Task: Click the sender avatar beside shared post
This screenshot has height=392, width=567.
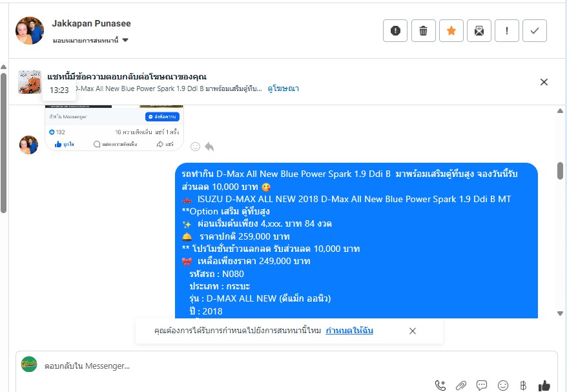Action: (28, 145)
